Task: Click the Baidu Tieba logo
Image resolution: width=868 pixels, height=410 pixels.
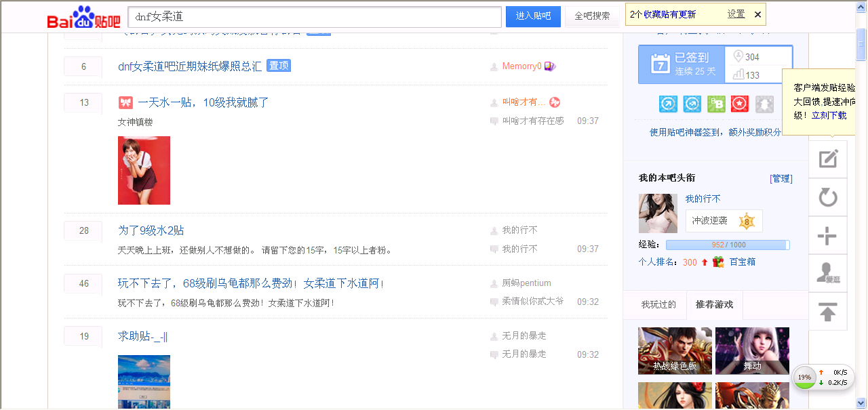Action: tap(84, 18)
